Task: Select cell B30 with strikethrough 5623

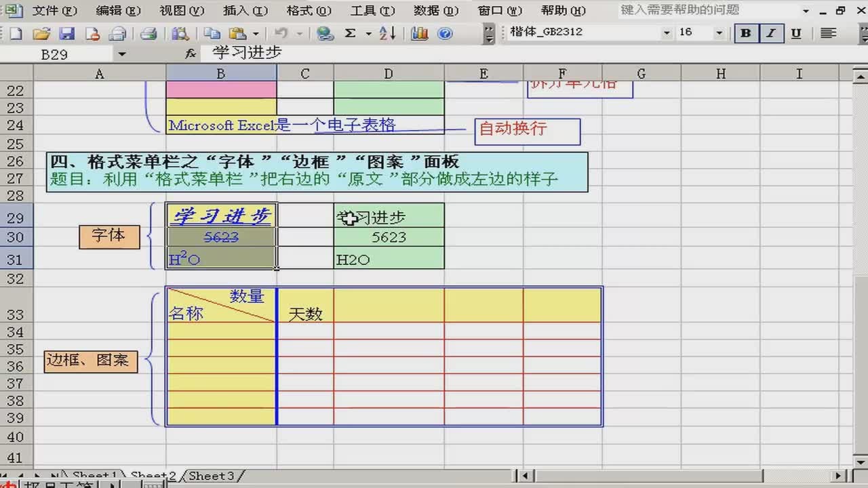Action: pyautogui.click(x=221, y=237)
